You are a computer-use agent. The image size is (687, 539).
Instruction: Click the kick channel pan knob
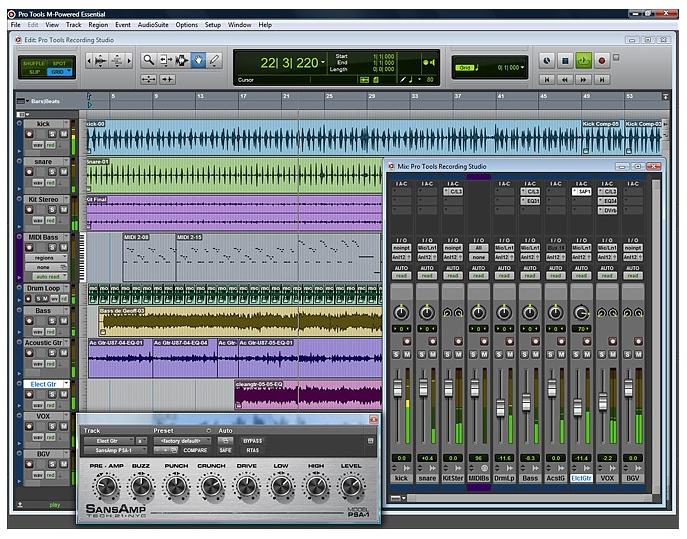(401, 312)
